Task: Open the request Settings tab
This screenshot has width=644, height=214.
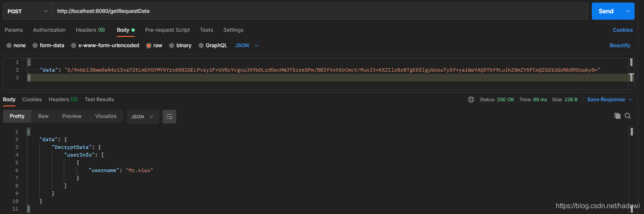Action: tap(233, 30)
